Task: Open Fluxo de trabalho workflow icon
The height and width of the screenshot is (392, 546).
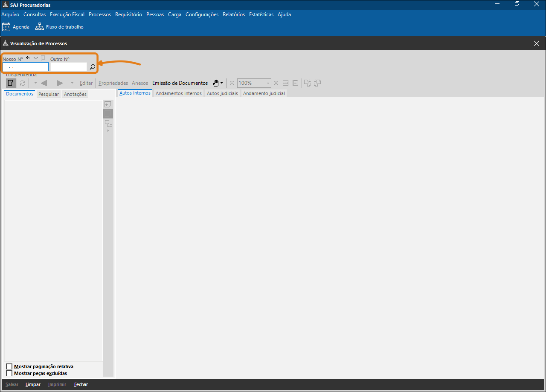Action: point(40,27)
